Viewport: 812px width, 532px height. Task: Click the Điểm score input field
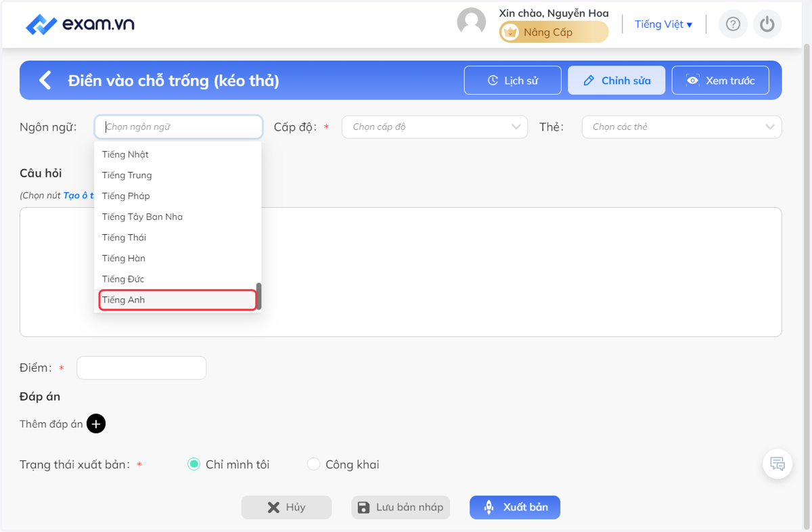(x=141, y=368)
